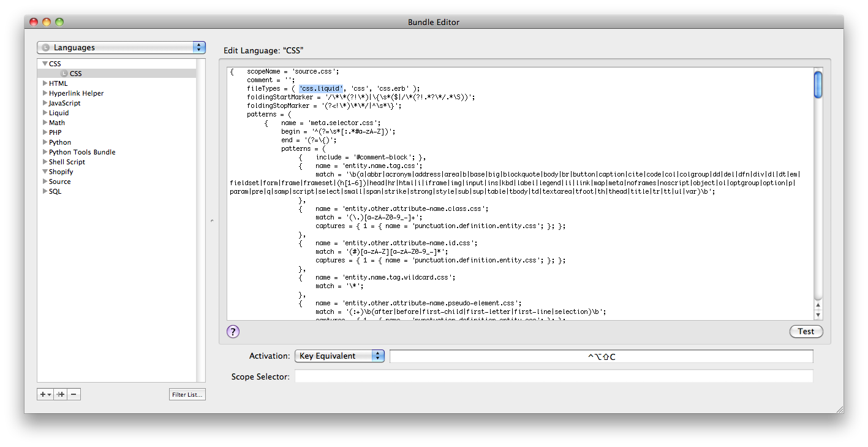Open help with the purple question mark
The width and height of the screenshot is (868, 447).
[x=233, y=332]
